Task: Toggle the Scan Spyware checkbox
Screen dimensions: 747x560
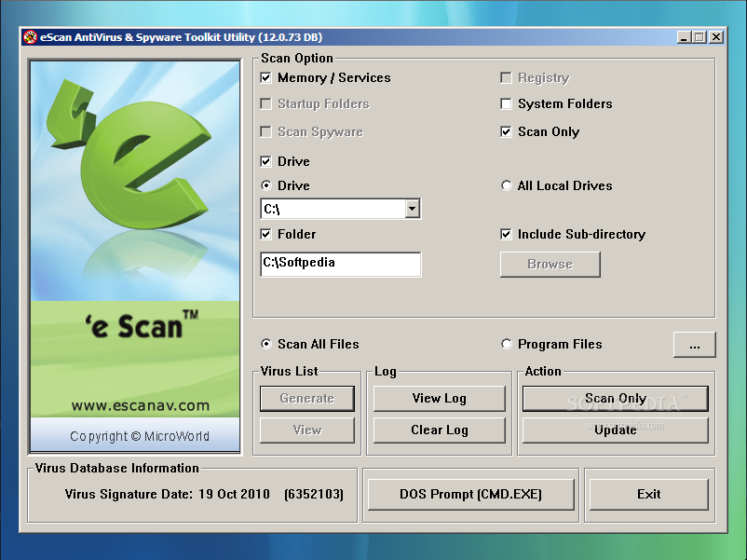Action: coord(265,131)
